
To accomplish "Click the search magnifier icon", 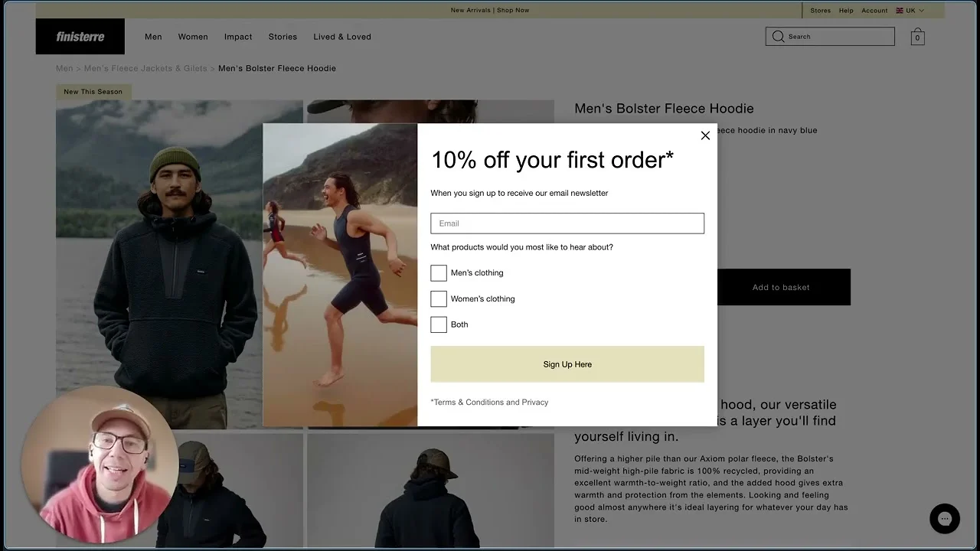I will coord(778,37).
